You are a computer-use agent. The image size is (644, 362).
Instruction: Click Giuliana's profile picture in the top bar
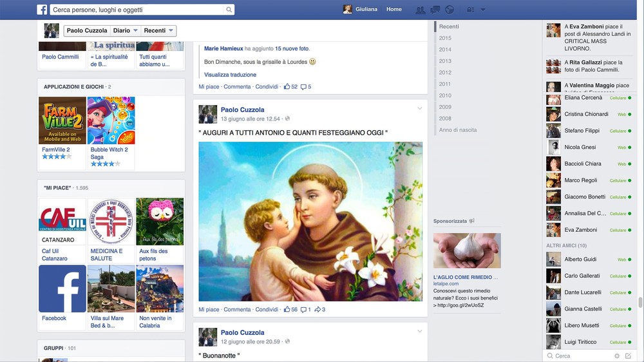(x=348, y=9)
